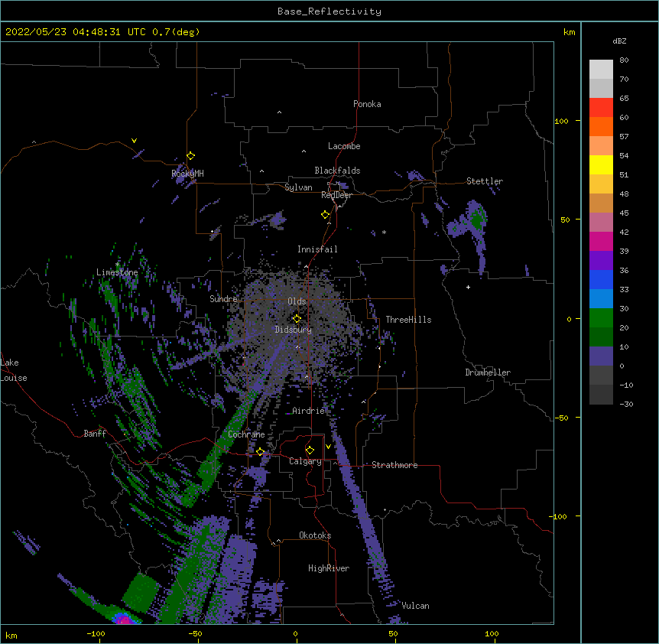
Task: Click the Strathmore city label
Action: point(394,465)
